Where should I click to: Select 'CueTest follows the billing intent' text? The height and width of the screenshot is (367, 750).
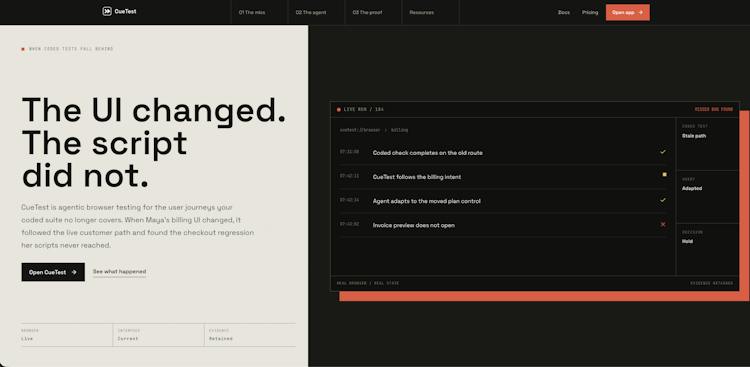[x=417, y=177]
